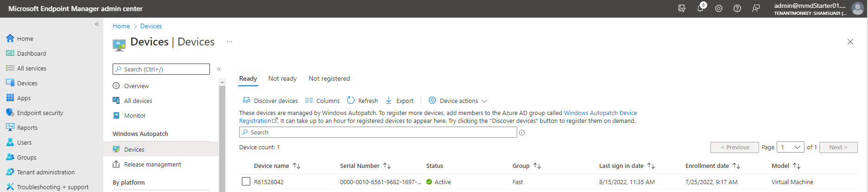Image resolution: width=868 pixels, height=192 pixels.
Task: Select checkbox for device R61528042
Action: click(246, 181)
